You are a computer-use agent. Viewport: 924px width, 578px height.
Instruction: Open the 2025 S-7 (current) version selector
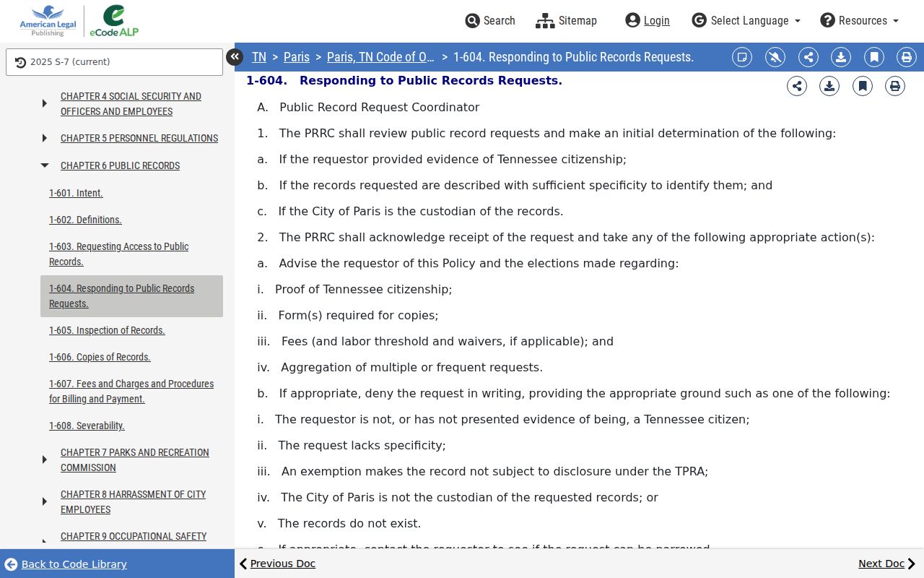tap(114, 62)
